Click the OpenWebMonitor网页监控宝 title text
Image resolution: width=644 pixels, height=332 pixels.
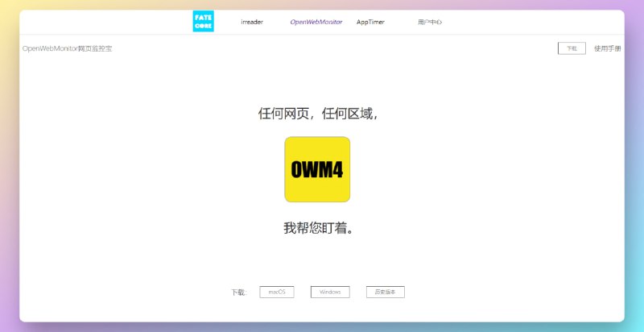(x=68, y=48)
